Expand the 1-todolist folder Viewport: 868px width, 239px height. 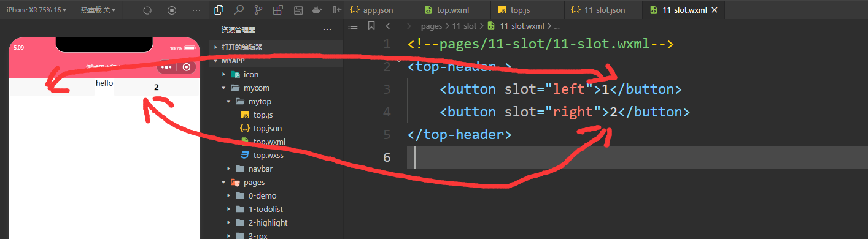[276, 209]
